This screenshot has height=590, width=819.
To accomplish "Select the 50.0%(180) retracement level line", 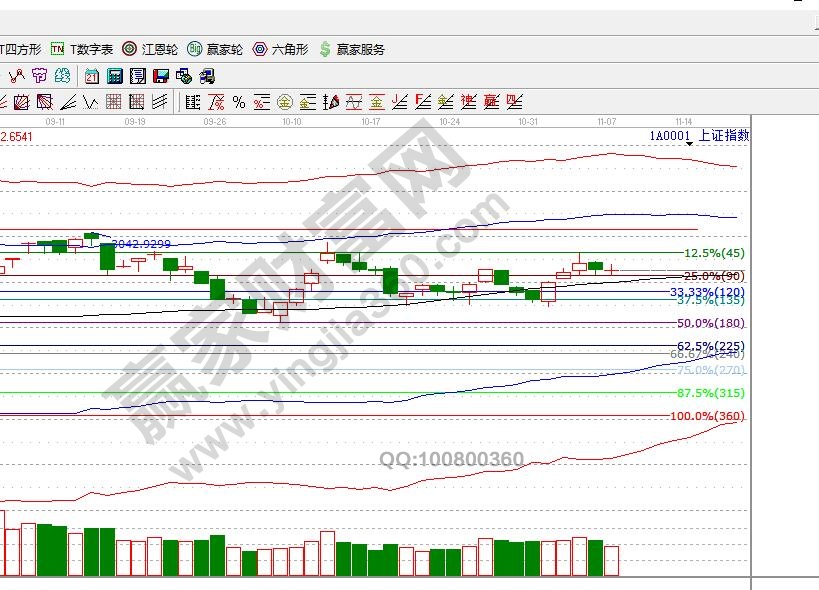I will [710, 323].
